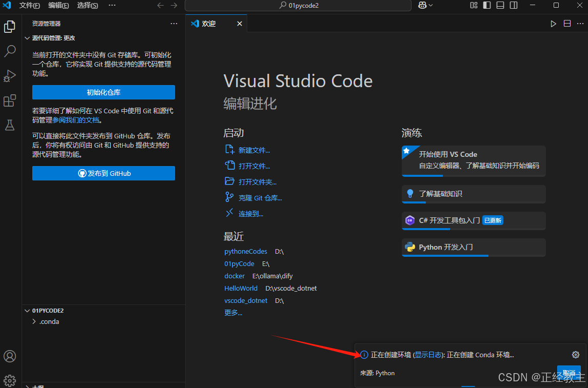This screenshot has width=588, height=388.
Task: Expand the .conda folder
Action: pos(104,322)
